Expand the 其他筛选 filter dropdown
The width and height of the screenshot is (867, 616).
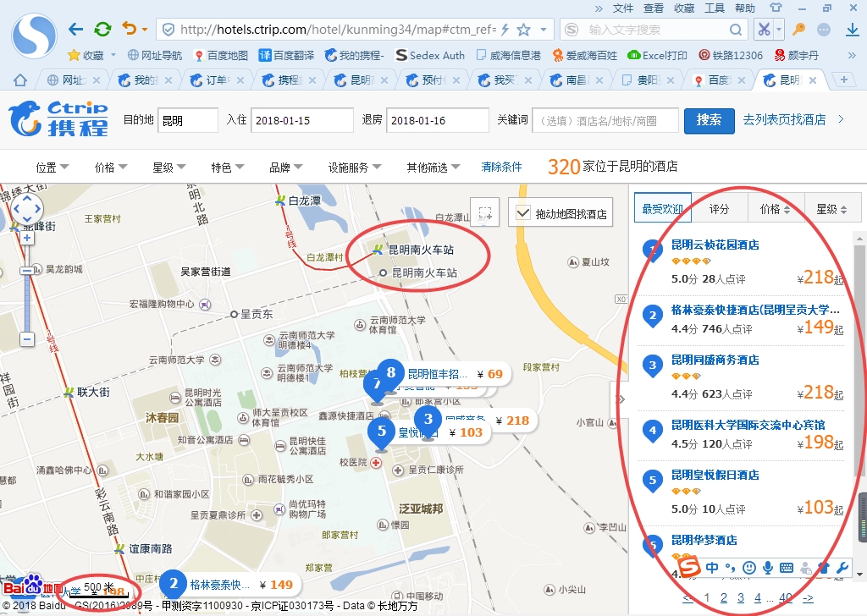pyautogui.click(x=433, y=167)
